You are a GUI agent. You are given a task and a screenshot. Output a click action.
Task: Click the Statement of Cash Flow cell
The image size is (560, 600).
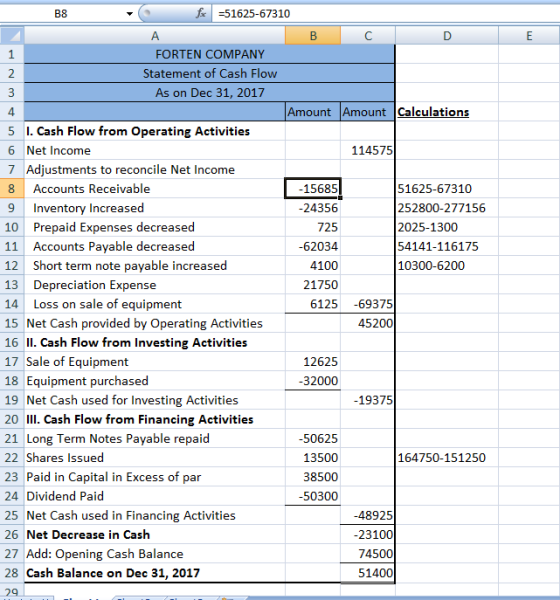[x=209, y=73]
